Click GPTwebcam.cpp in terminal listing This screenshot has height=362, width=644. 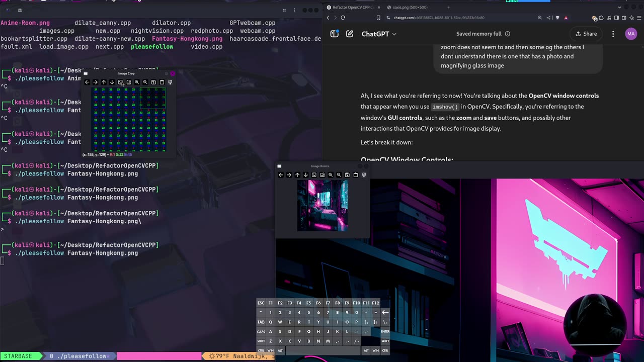click(x=253, y=23)
